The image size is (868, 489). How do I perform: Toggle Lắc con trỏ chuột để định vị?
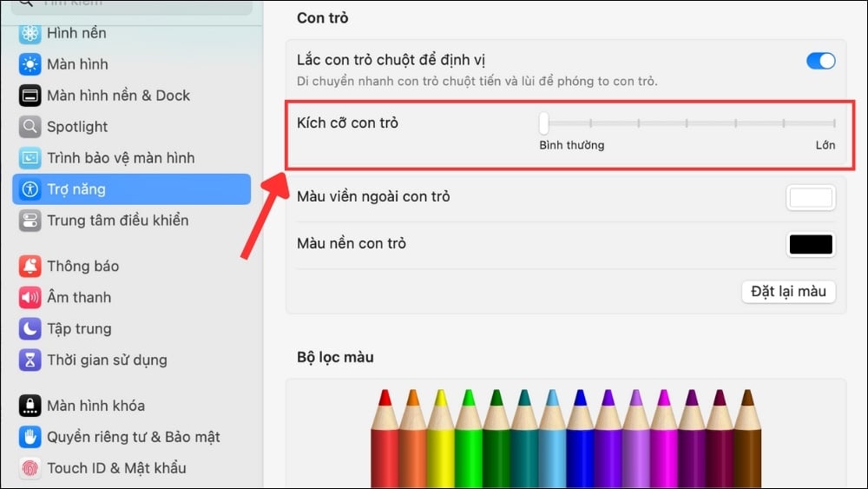pyautogui.click(x=820, y=61)
